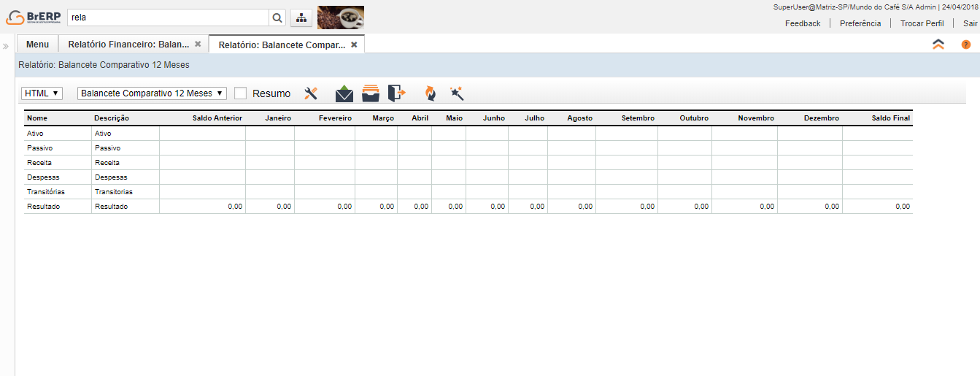
Task: Click the orange refresh report icon
Action: pos(431,93)
